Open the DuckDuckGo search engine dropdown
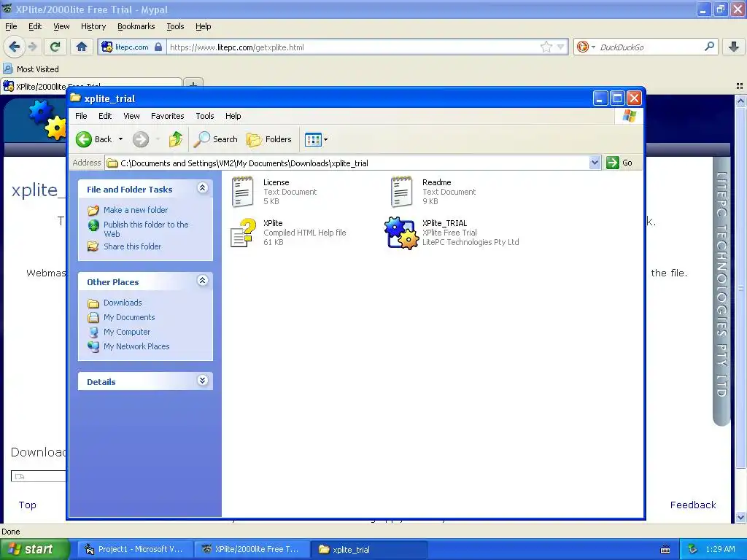Viewport: 747px width, 560px height. (586, 47)
